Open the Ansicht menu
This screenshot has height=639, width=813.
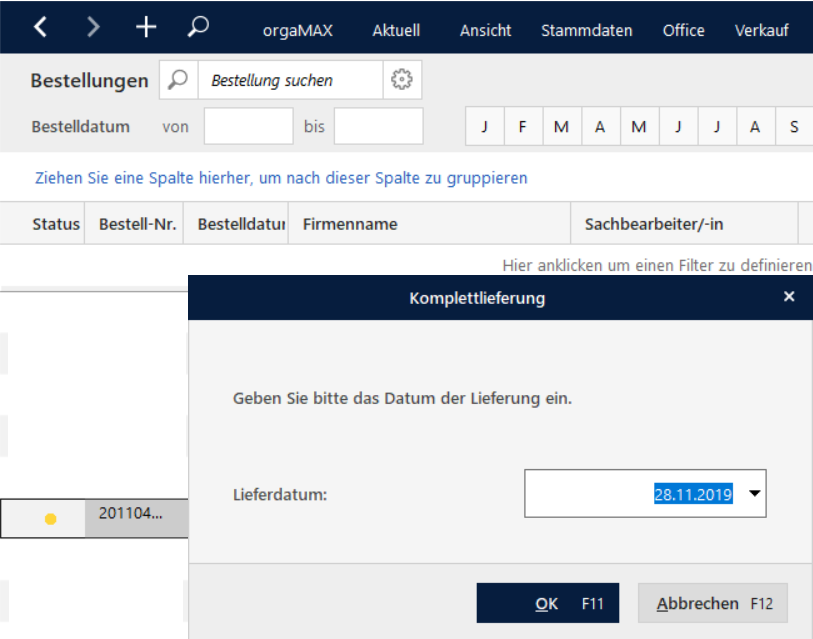click(x=485, y=30)
